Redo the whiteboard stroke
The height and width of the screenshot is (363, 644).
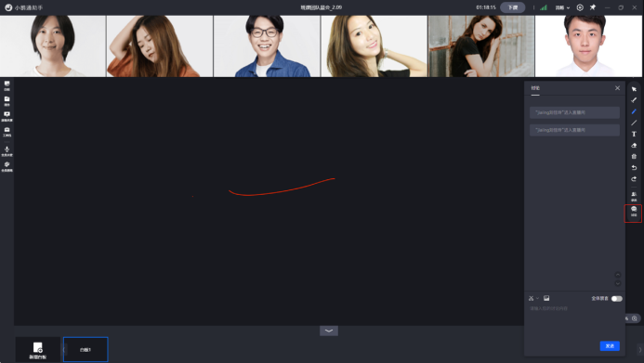[634, 179]
